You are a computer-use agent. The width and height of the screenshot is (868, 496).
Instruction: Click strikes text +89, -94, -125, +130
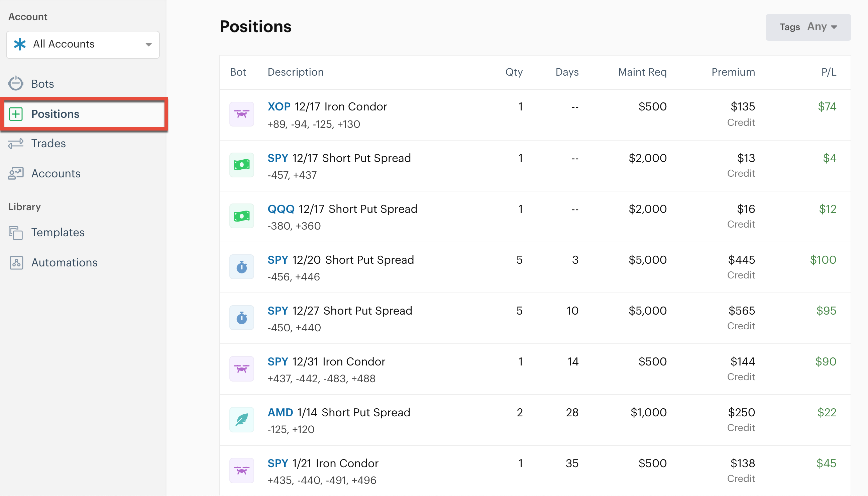point(314,124)
